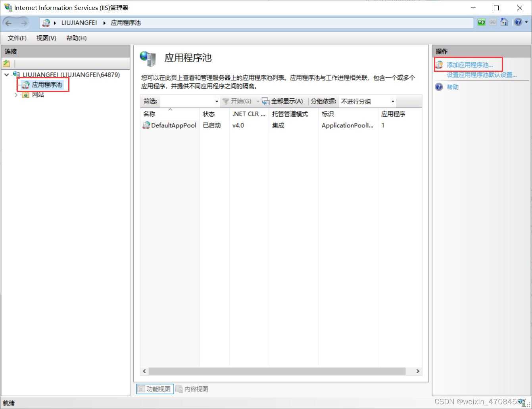Open 设置应用程序池默认设置... link

[482, 75]
